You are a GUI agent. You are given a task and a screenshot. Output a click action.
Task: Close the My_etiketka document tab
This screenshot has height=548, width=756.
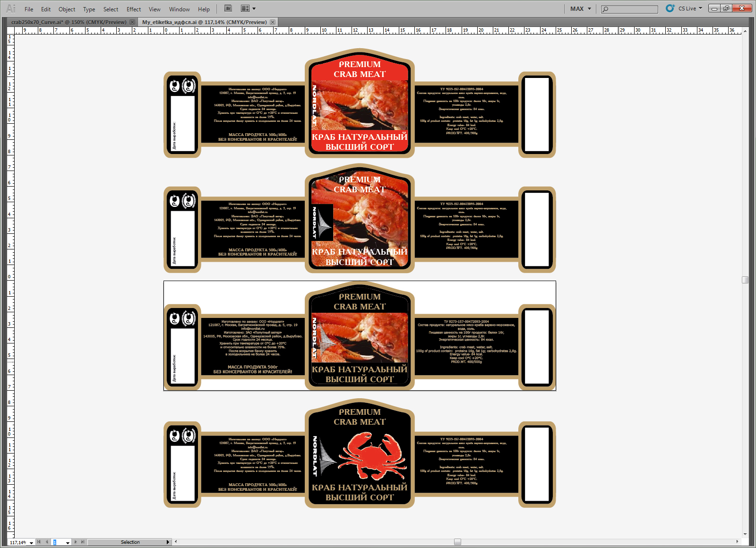tap(273, 22)
